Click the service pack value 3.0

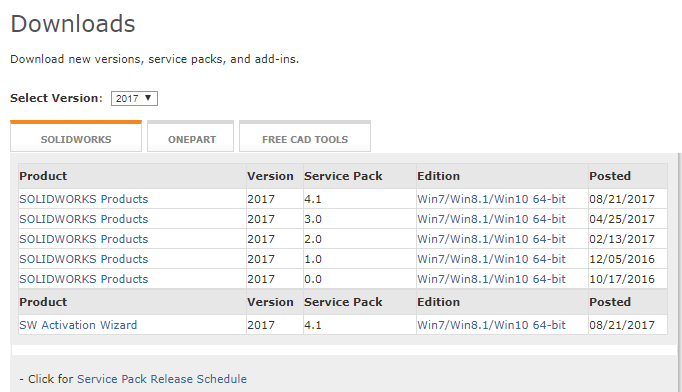pyautogui.click(x=313, y=219)
